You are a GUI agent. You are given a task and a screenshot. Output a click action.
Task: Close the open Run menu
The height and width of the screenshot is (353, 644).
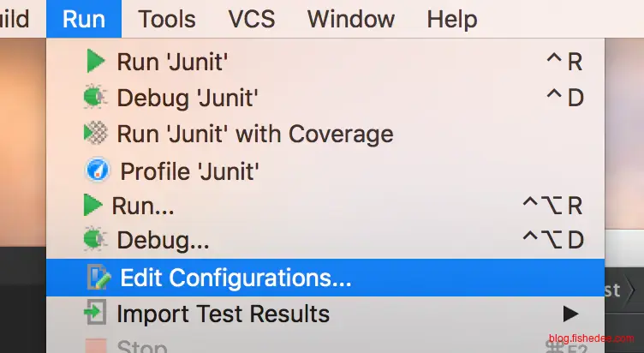(x=84, y=18)
